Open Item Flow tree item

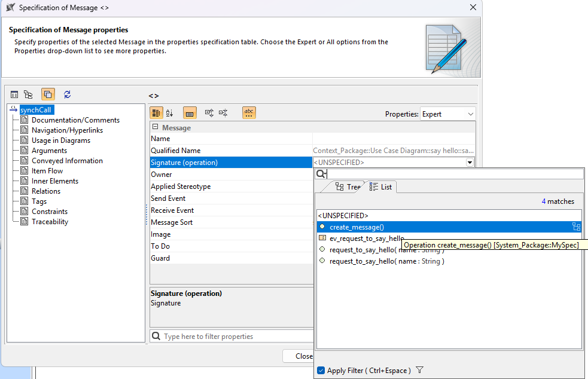[x=47, y=170]
